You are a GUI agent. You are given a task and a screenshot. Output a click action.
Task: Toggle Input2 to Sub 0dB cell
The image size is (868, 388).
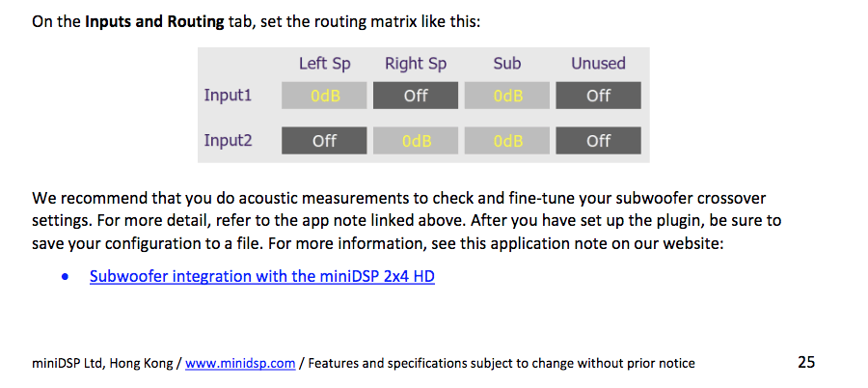coord(507,141)
